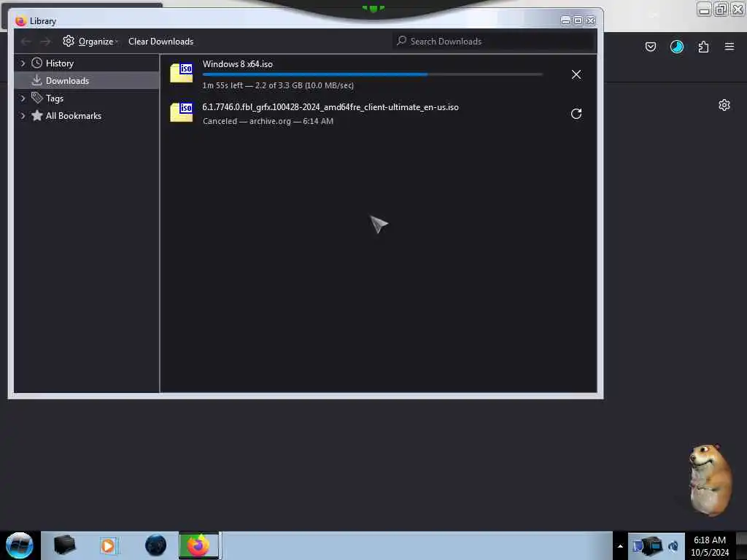The height and width of the screenshot is (560, 747).
Task: Open the media player taskbar icon
Action: click(108, 545)
